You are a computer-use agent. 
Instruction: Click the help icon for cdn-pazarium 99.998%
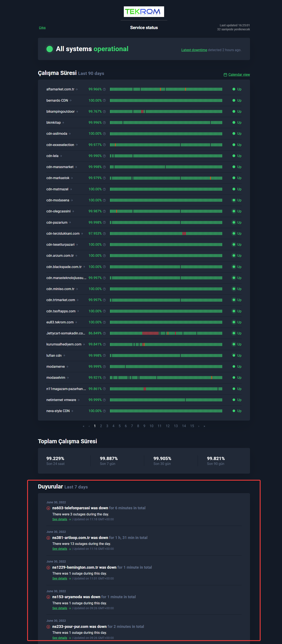point(104,223)
